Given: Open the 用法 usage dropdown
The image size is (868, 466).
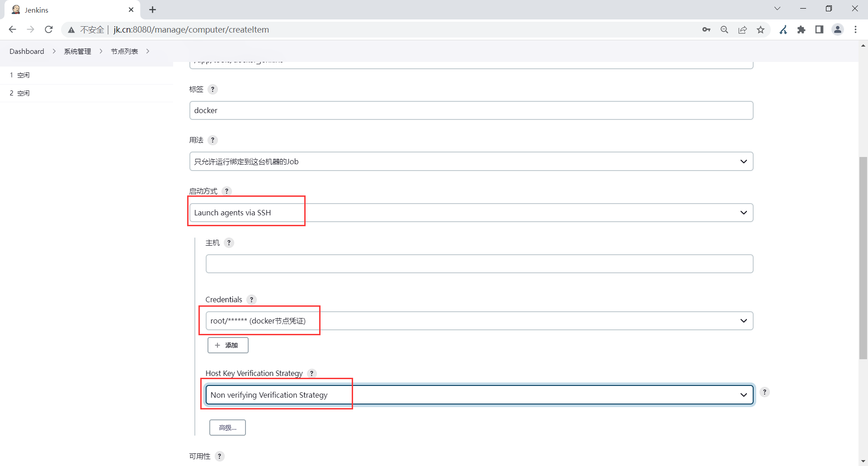Looking at the screenshot, I should [471, 162].
